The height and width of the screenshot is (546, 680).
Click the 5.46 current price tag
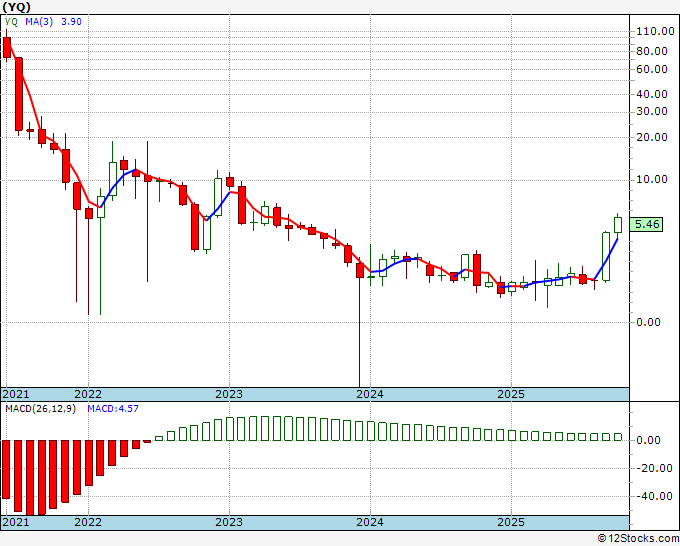click(x=646, y=224)
